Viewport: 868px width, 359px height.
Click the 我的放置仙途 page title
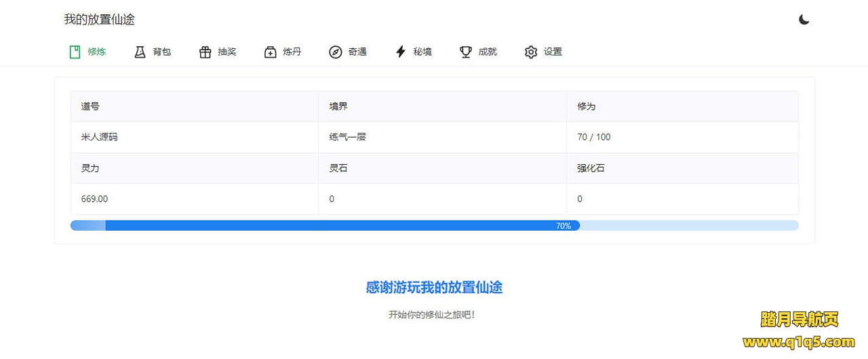(99, 20)
